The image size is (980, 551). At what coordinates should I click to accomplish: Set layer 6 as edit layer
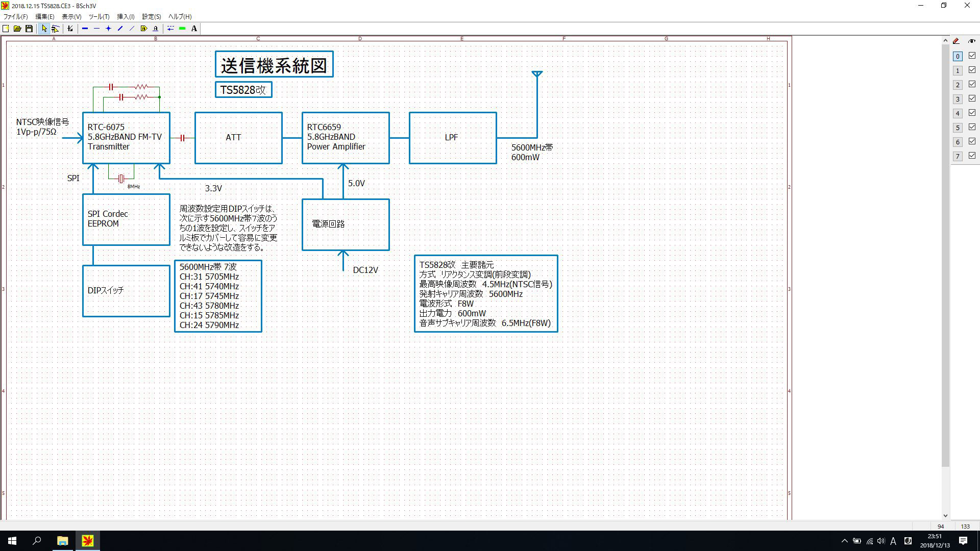(x=958, y=142)
